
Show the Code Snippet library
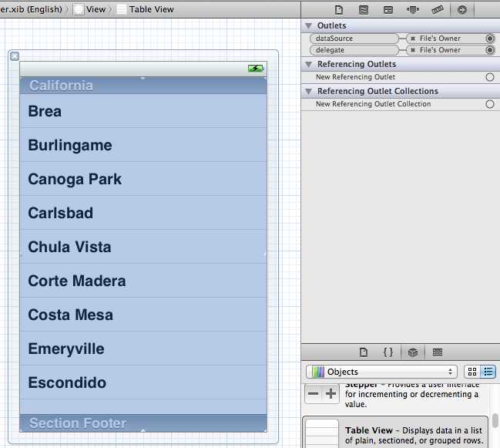point(388,352)
